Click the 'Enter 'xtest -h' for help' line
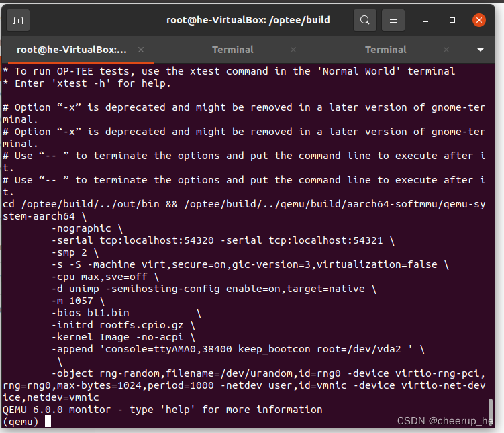 point(87,83)
